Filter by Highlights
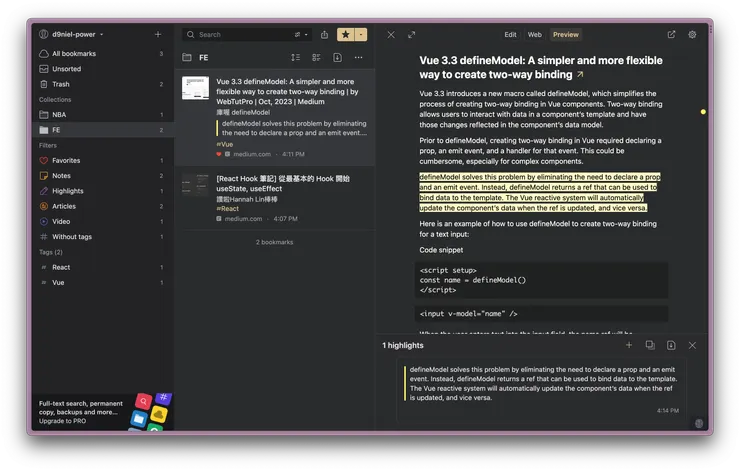 (103, 191)
